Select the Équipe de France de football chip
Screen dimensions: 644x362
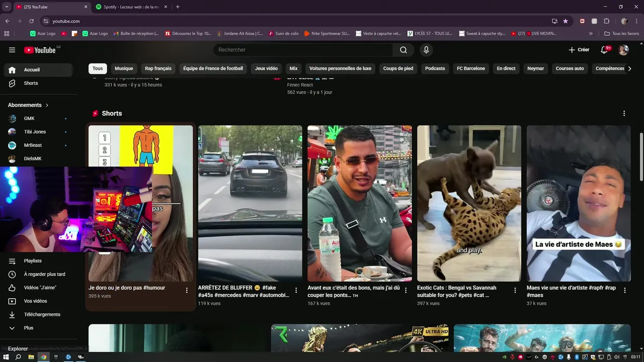(x=213, y=68)
